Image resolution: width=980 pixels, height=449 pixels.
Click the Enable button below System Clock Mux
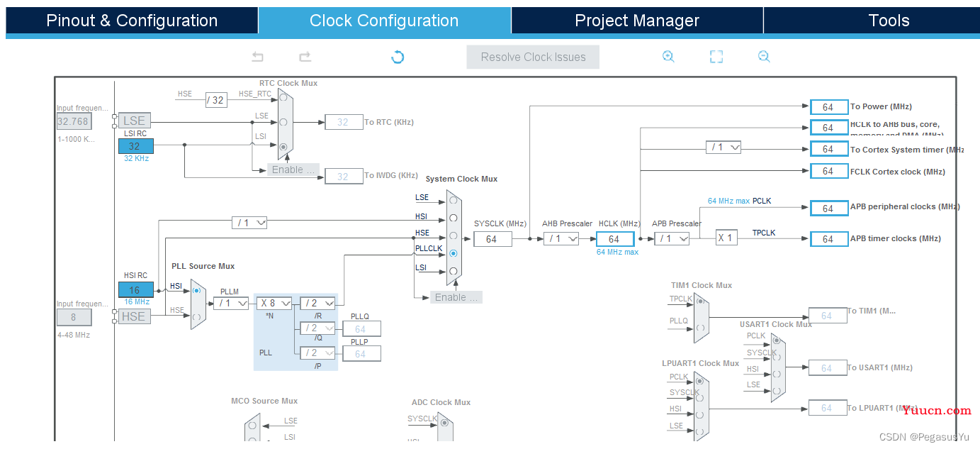click(x=456, y=297)
